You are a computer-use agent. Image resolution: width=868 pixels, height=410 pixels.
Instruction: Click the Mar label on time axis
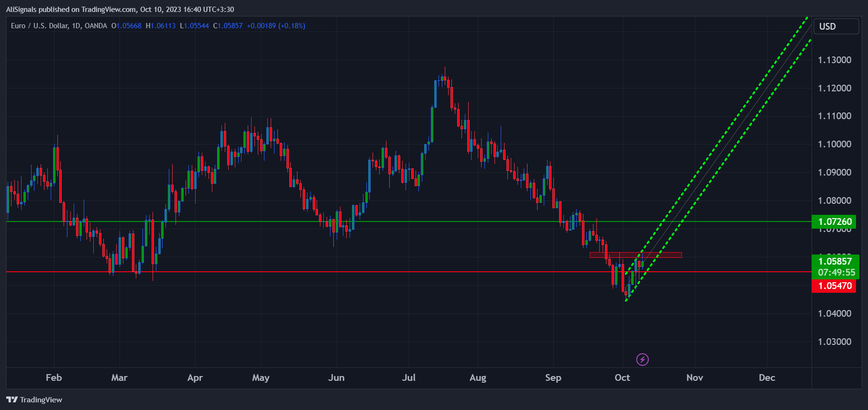click(119, 377)
